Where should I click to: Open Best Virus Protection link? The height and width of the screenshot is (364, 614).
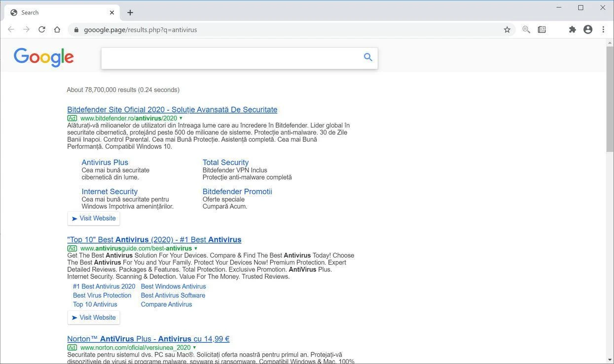click(102, 295)
